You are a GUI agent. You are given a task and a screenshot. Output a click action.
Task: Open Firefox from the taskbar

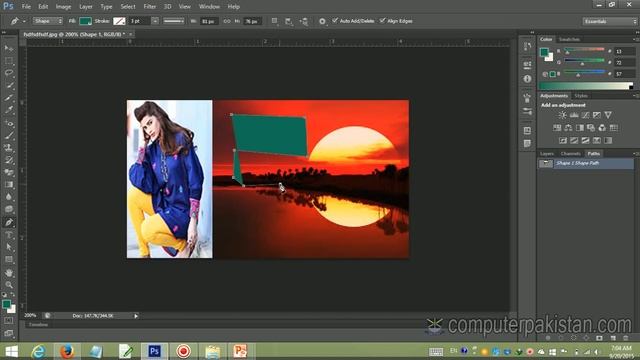tap(67, 351)
